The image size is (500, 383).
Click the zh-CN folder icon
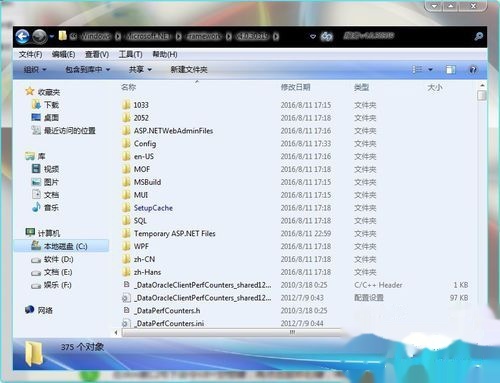click(126, 259)
